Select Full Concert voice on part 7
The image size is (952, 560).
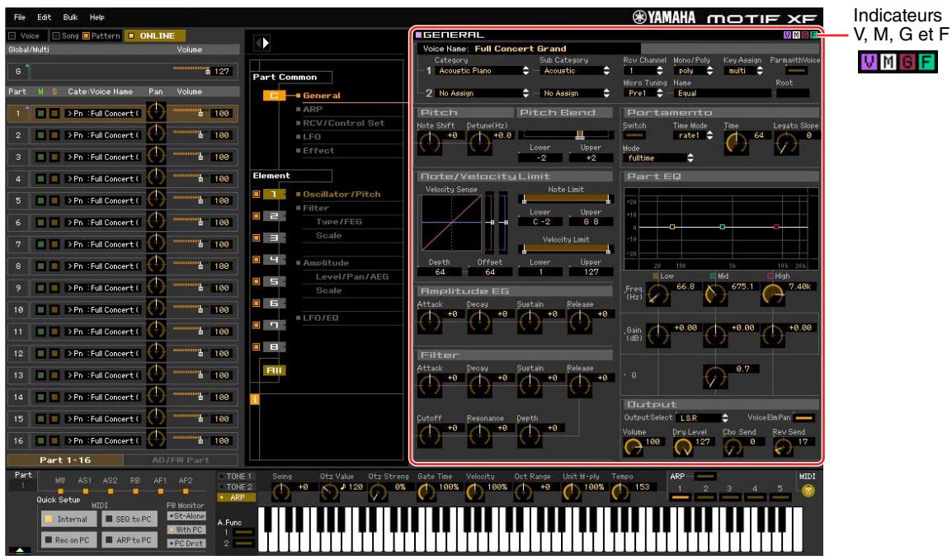103,244
